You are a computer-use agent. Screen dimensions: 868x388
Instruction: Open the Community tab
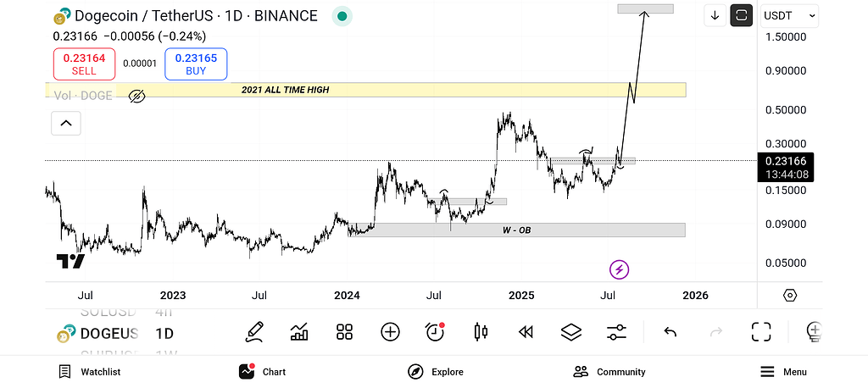pos(609,372)
